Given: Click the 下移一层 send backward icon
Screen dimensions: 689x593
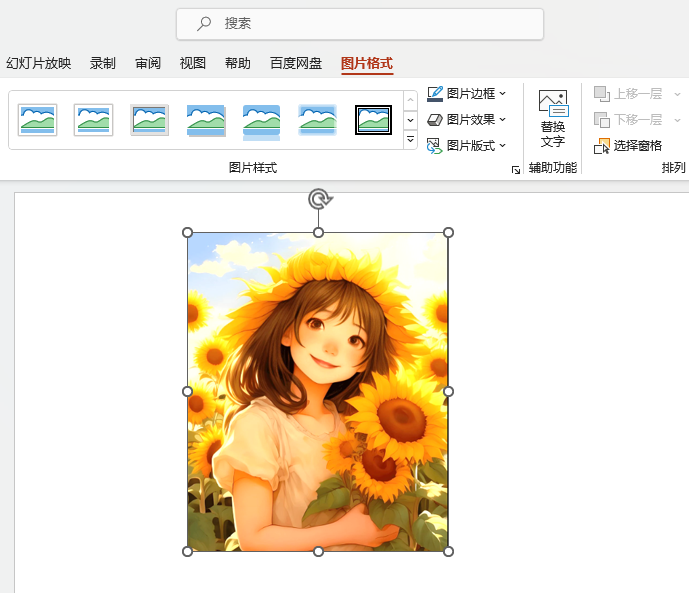Looking at the screenshot, I should point(602,119).
